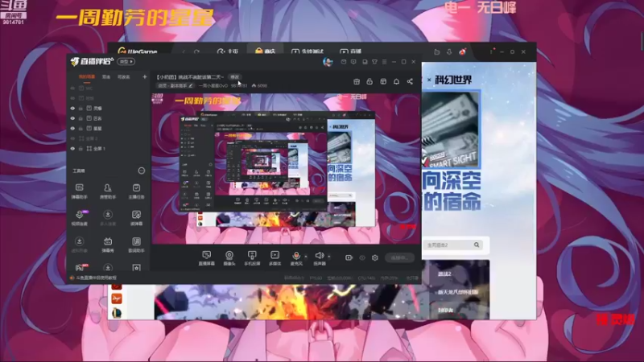Open the hamburger menu in companion title bar

pos(385,62)
